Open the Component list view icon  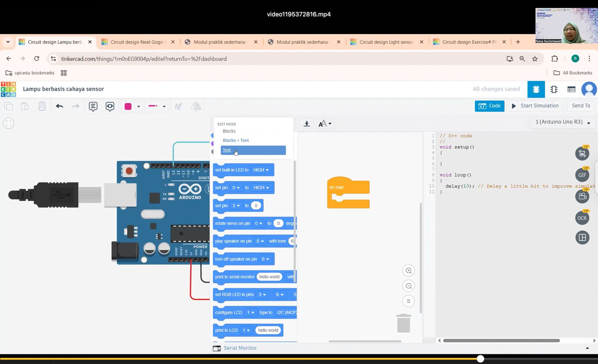[571, 89]
